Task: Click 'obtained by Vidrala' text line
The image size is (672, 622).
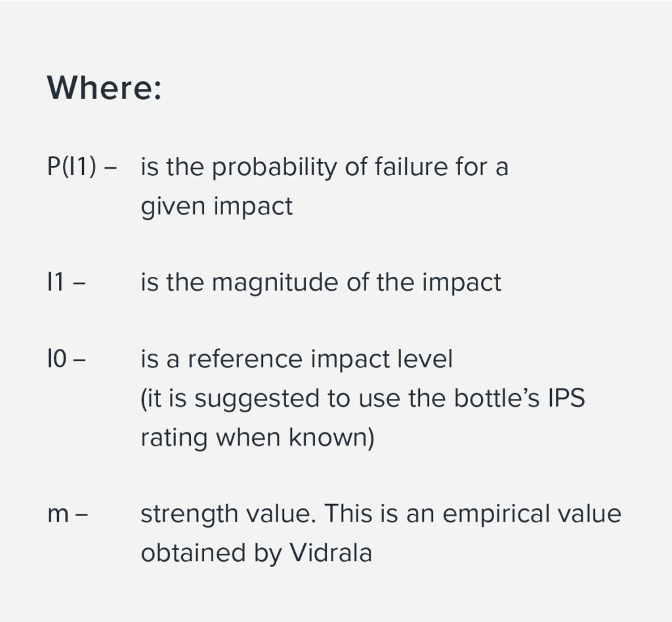Action: tap(257, 552)
